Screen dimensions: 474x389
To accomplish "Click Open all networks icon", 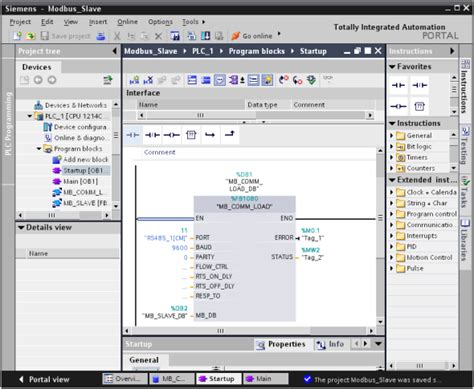I will click(x=192, y=80).
